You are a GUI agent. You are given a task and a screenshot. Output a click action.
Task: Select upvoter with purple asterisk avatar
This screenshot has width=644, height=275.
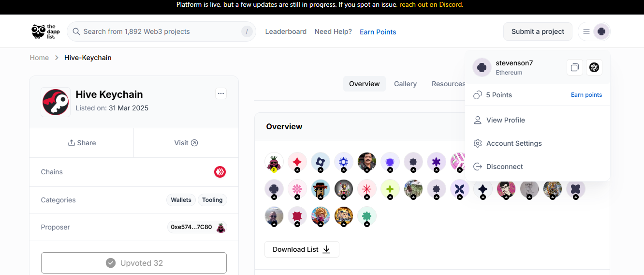[x=437, y=162]
